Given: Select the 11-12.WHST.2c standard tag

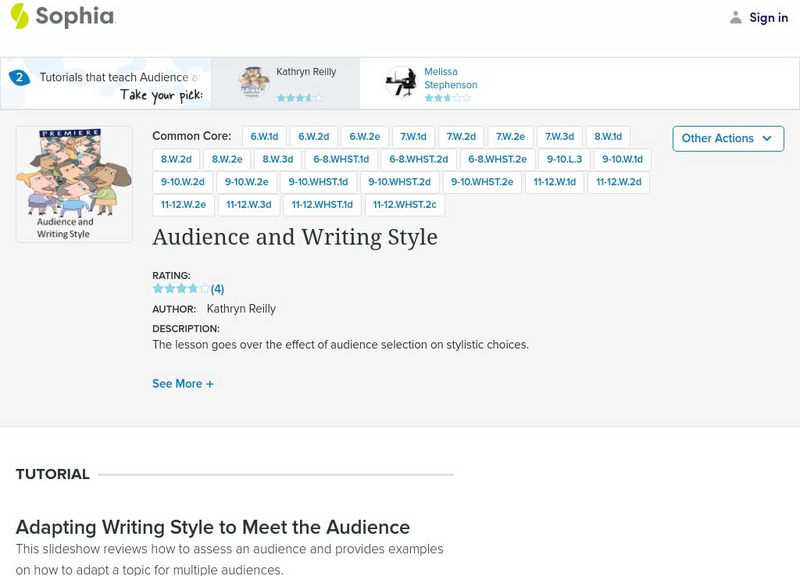Looking at the screenshot, I should click(404, 205).
